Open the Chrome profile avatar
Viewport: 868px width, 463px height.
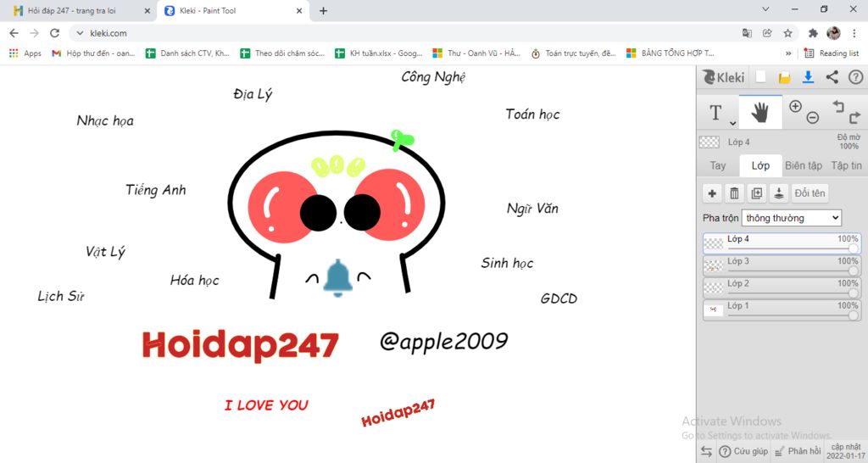click(834, 33)
